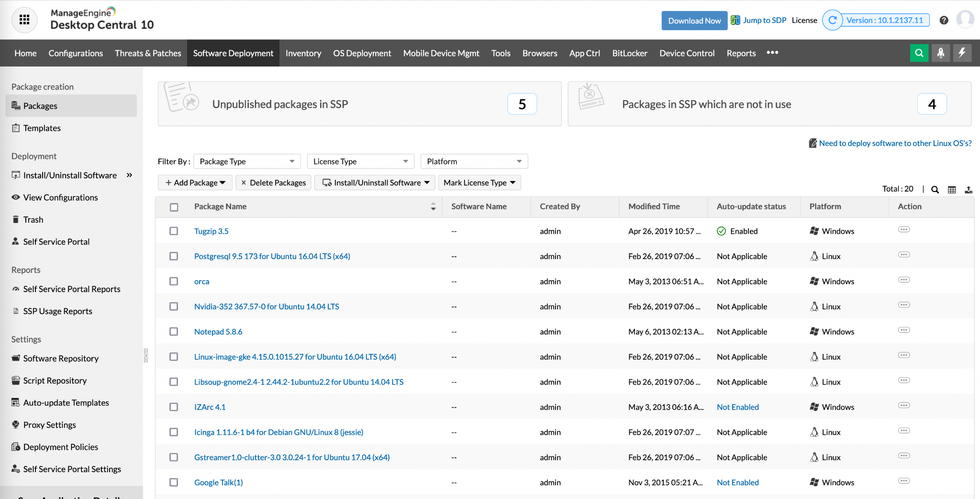Click the unpublished packages SSP icon
The image size is (980, 499).
click(x=181, y=97)
